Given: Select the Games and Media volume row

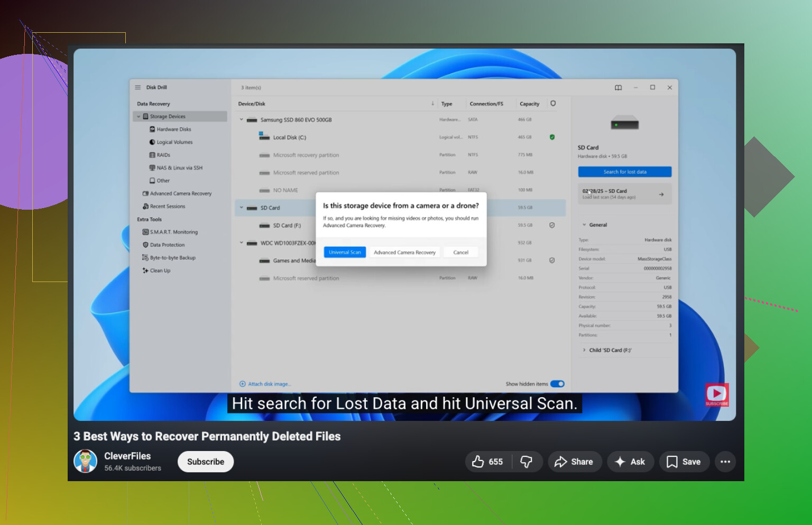Looking at the screenshot, I should coord(400,260).
